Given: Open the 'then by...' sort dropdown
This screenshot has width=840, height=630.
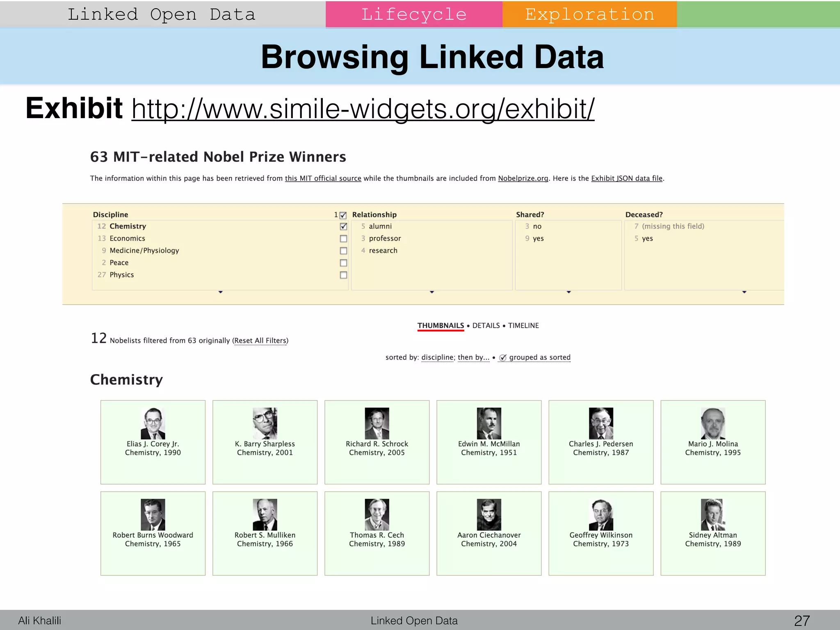Looking at the screenshot, I should (473, 358).
